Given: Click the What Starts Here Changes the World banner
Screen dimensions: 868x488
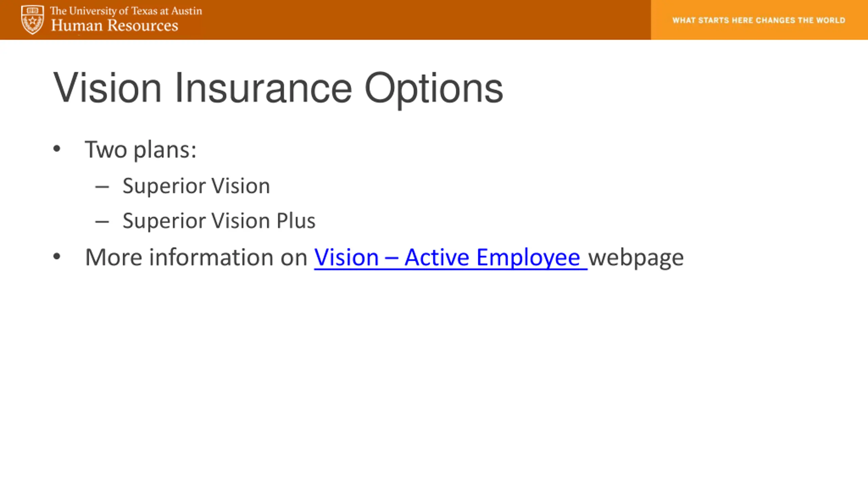Looking at the screenshot, I should click(759, 20).
